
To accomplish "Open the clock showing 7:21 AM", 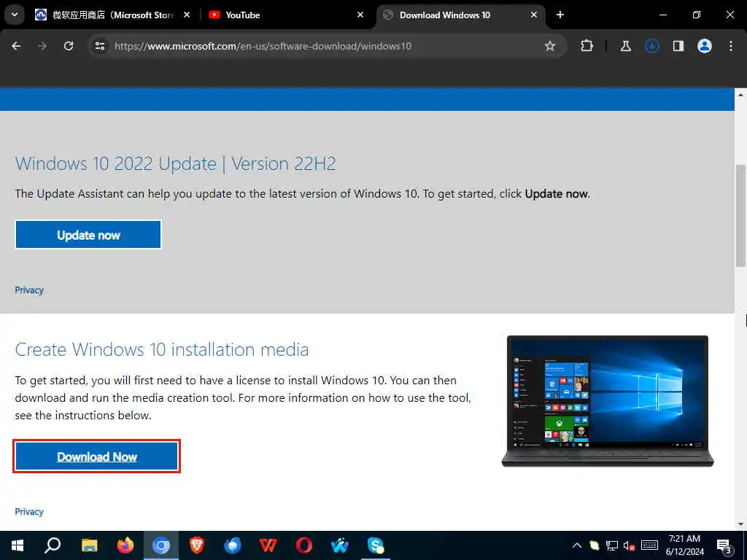I will (x=684, y=545).
